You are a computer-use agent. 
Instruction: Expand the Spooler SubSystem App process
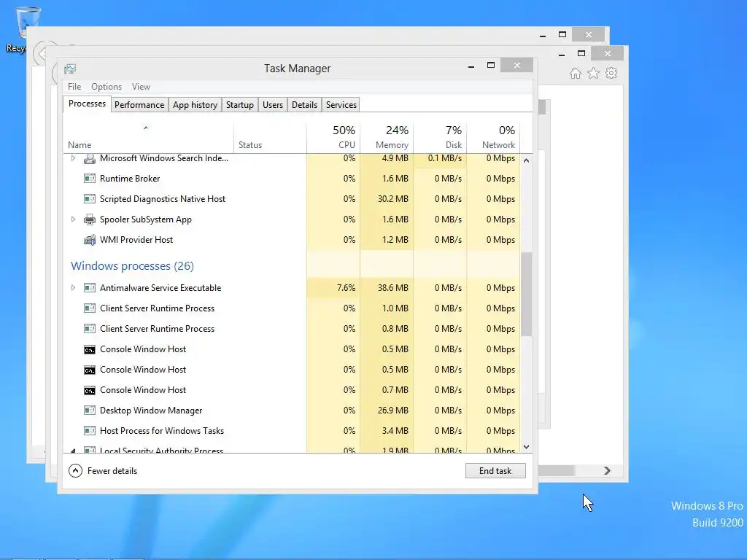(x=73, y=219)
